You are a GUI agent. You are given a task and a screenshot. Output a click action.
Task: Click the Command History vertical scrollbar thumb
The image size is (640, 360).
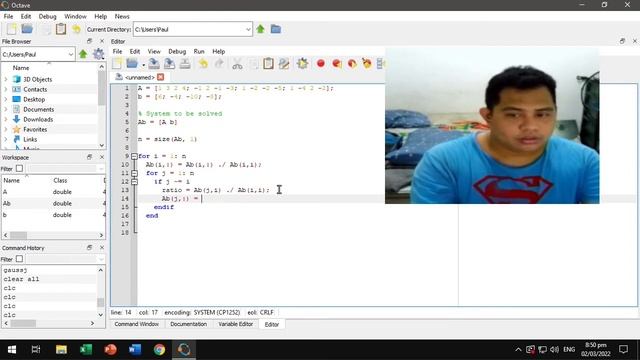100,302
